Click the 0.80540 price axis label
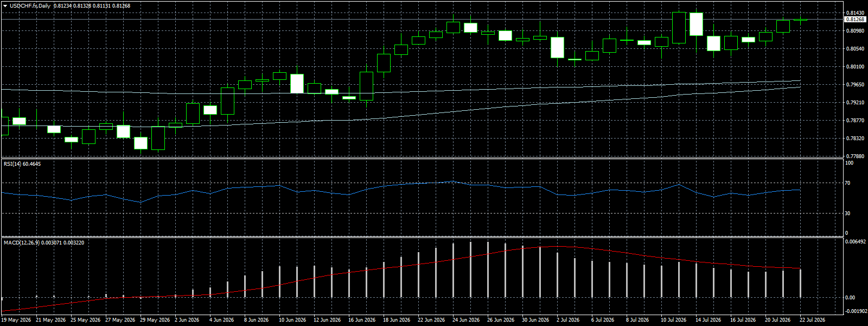 pos(856,49)
